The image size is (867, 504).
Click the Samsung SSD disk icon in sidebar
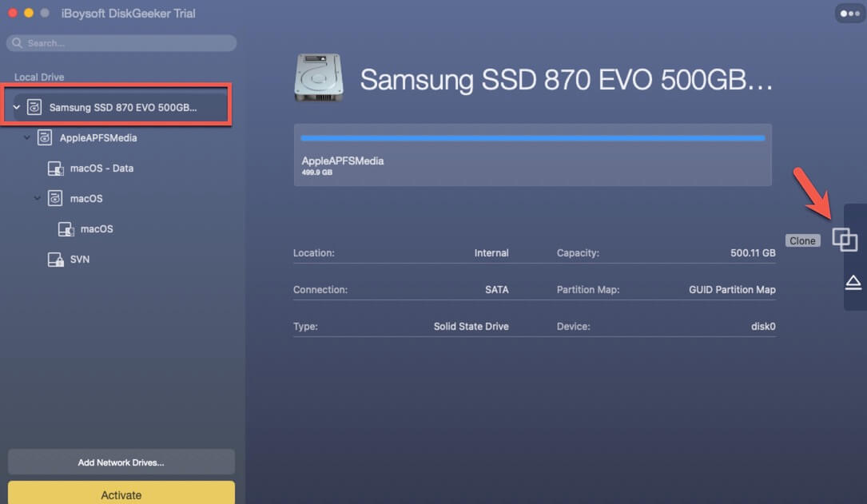34,107
